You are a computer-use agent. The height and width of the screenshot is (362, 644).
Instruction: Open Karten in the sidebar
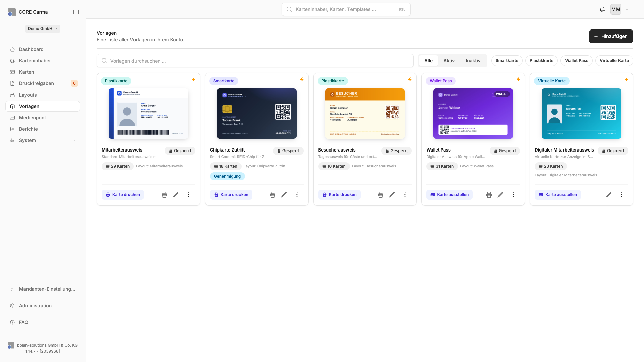[43, 72]
